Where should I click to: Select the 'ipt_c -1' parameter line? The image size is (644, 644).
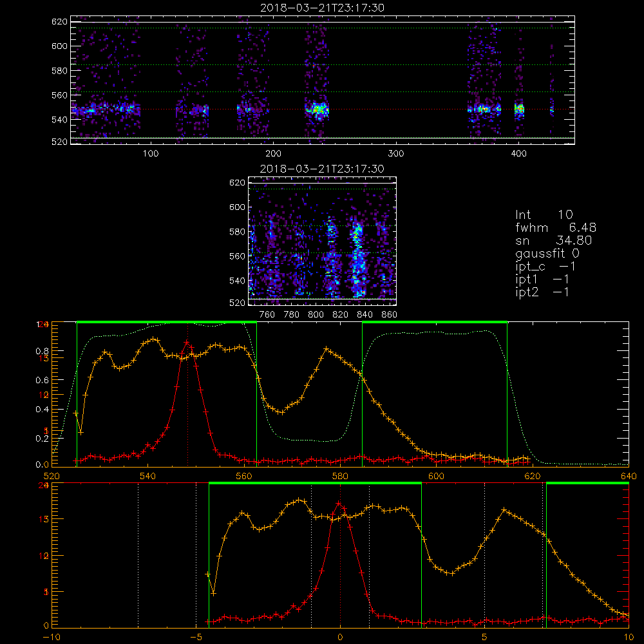point(545,267)
